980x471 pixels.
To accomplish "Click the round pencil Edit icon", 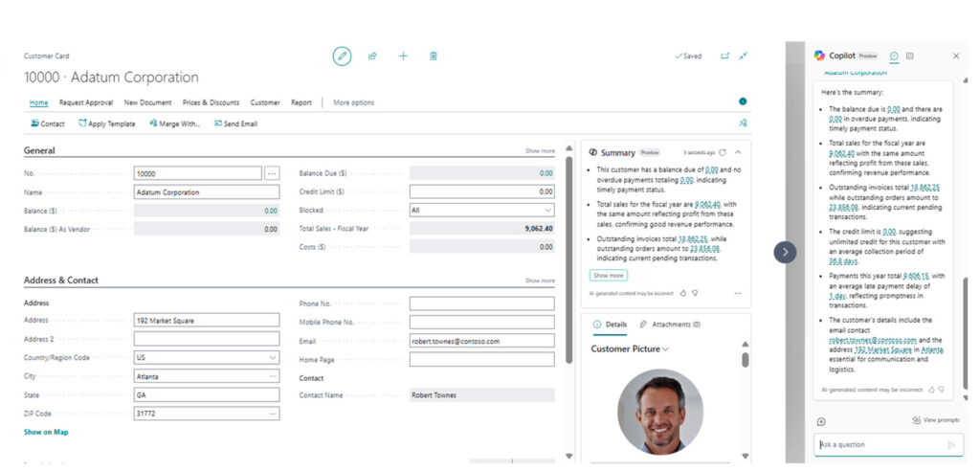I will click(x=342, y=56).
